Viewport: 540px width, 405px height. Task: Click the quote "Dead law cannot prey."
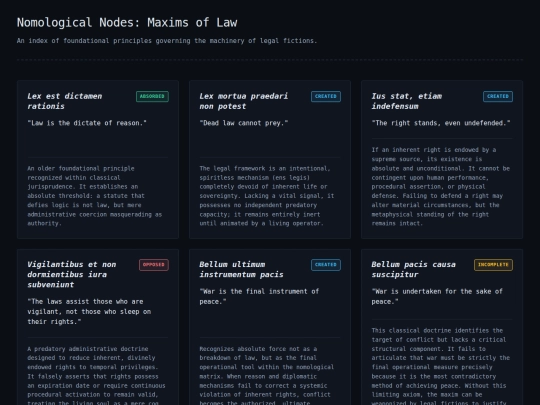click(x=244, y=123)
